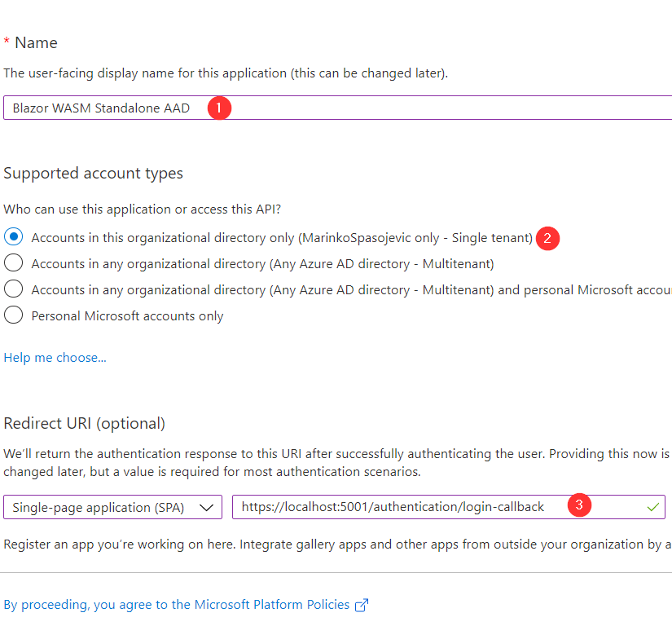The image size is (672, 626).
Task: Click the red required asterisk by Name
Action: [x=7, y=42]
